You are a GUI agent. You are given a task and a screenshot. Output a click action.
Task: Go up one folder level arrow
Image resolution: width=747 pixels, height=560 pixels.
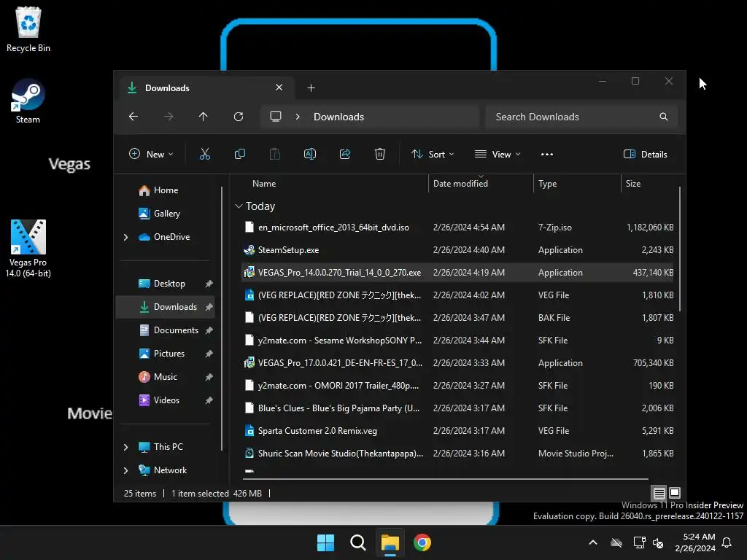(x=204, y=117)
